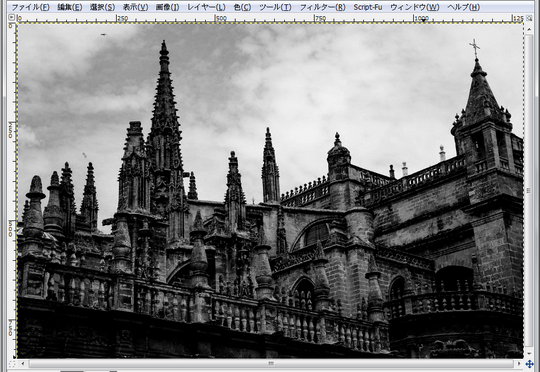This screenshot has width=540, height=372.
Task: Open the image menu arrow at ruler corner
Action: pyautogui.click(x=11, y=17)
